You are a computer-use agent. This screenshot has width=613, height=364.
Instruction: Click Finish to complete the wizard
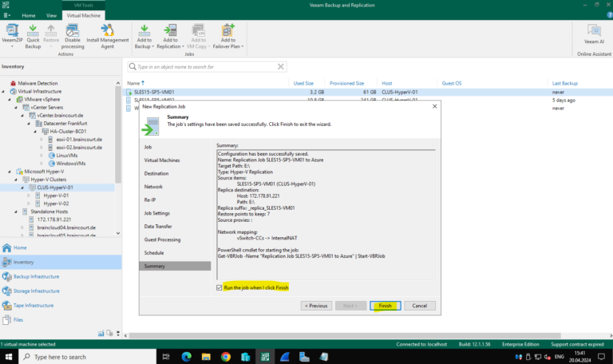coord(385,306)
